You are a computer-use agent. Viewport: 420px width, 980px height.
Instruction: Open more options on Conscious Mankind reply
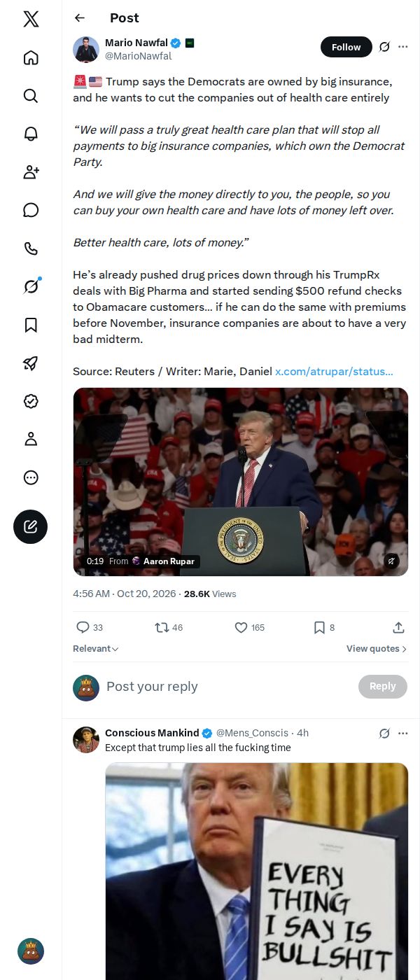(403, 733)
